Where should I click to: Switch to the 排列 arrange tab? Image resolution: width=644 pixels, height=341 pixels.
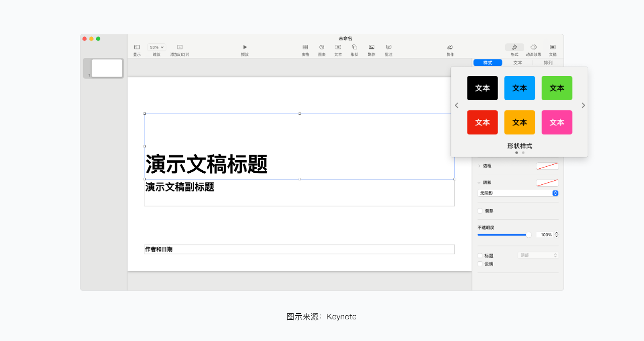[548, 63]
